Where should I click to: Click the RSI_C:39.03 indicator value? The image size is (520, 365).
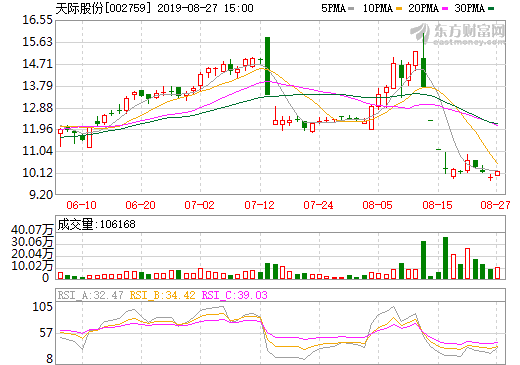click(235, 295)
